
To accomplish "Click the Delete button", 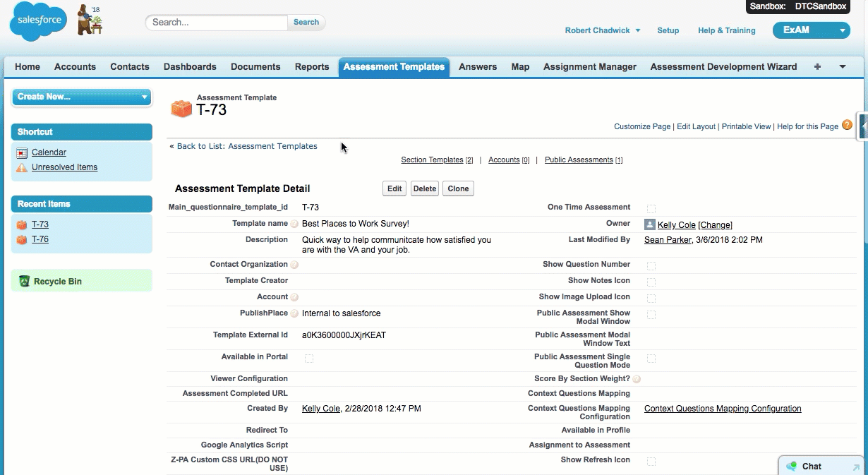I will pyautogui.click(x=425, y=188).
